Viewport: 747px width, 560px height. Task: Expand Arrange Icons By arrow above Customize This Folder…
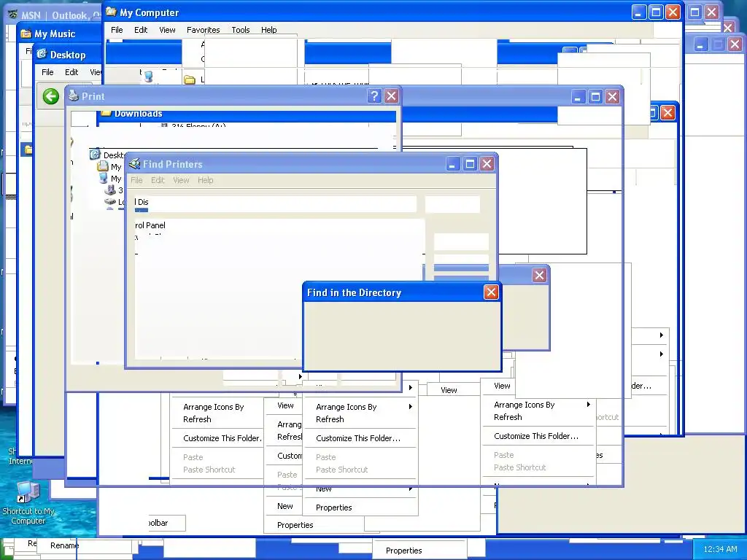[410, 406]
